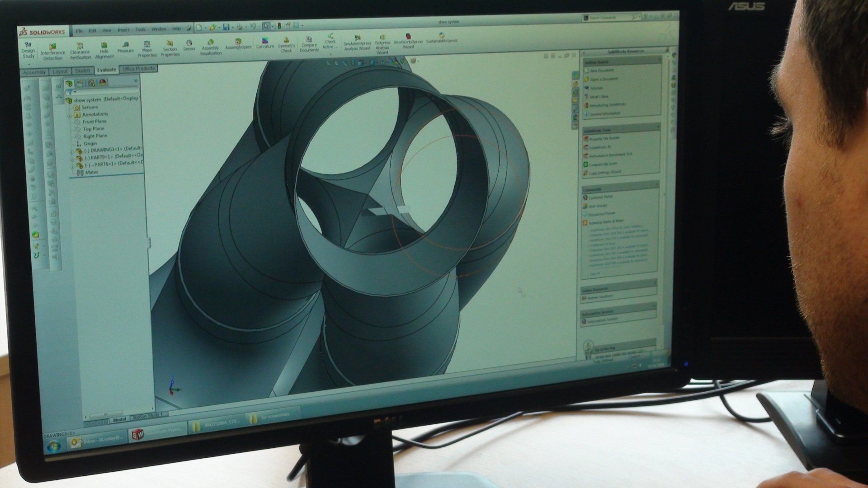This screenshot has height=488, width=868.
Task: Open the Windows Start menu
Action: click(53, 446)
